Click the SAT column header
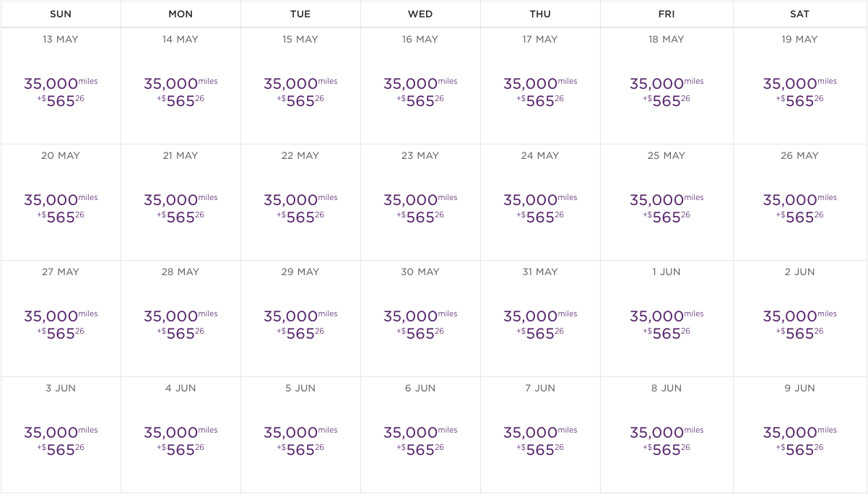This screenshot has width=868, height=494. [799, 14]
